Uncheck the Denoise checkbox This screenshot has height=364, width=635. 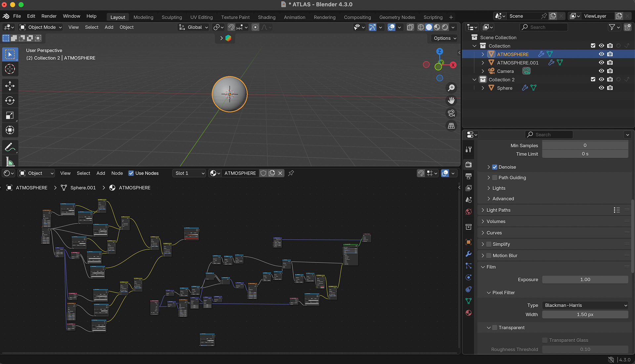coord(495,167)
